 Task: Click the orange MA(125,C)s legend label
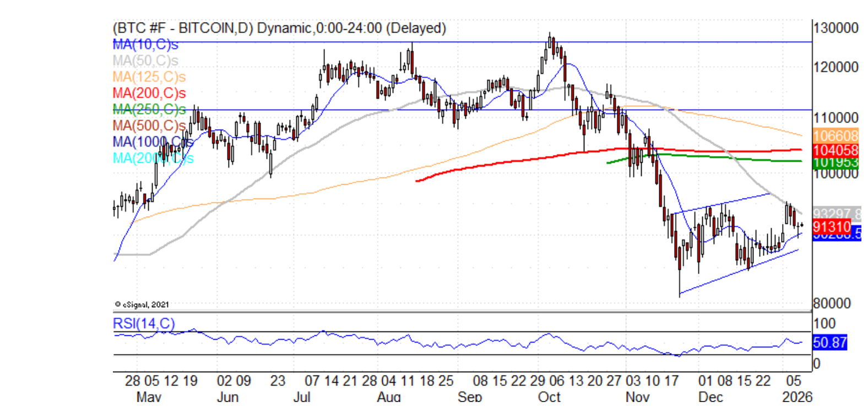point(149,77)
